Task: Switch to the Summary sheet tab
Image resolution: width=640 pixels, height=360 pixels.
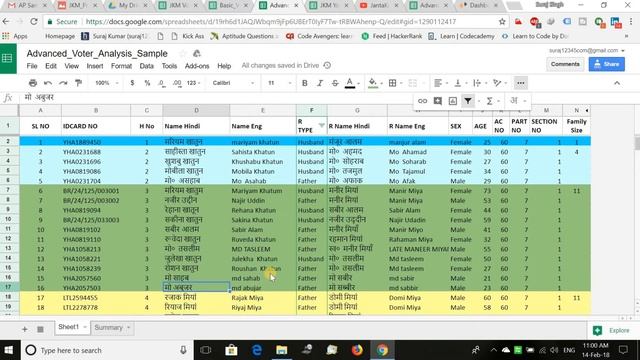Action: point(111,328)
